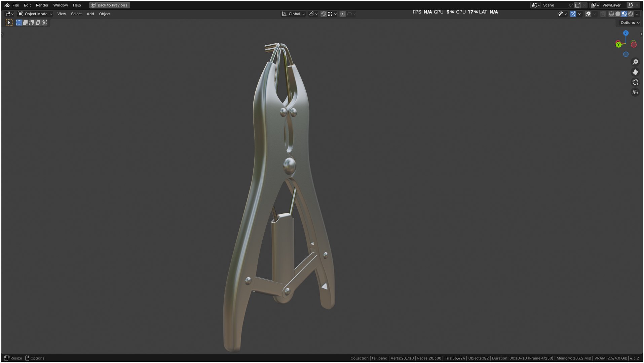Toggle the Show Gizmo button
The height and width of the screenshot is (363, 644).
573,14
